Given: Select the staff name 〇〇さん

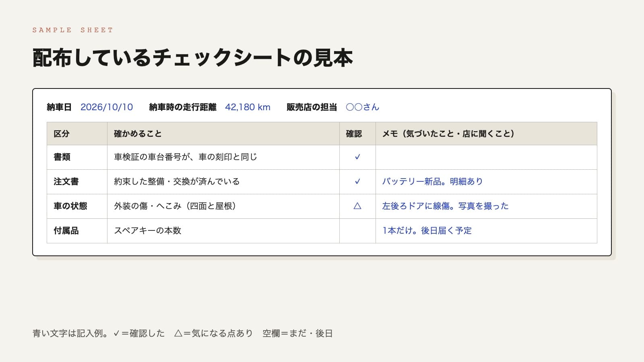Looking at the screenshot, I should pyautogui.click(x=362, y=107).
